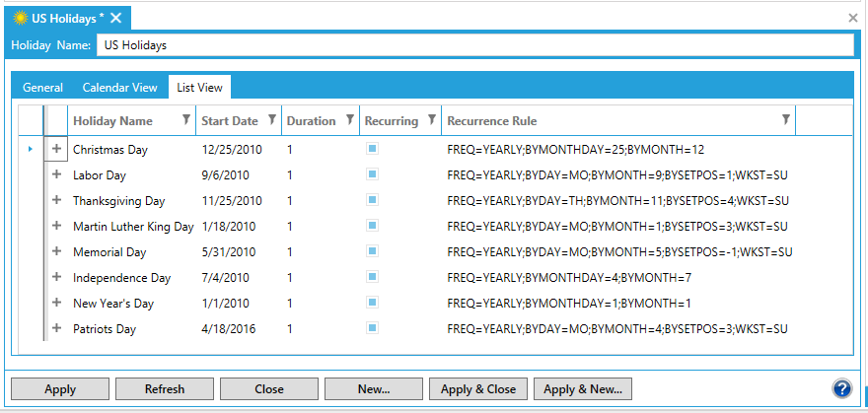Click the Duration column filter icon
The image size is (868, 413).
(x=349, y=120)
